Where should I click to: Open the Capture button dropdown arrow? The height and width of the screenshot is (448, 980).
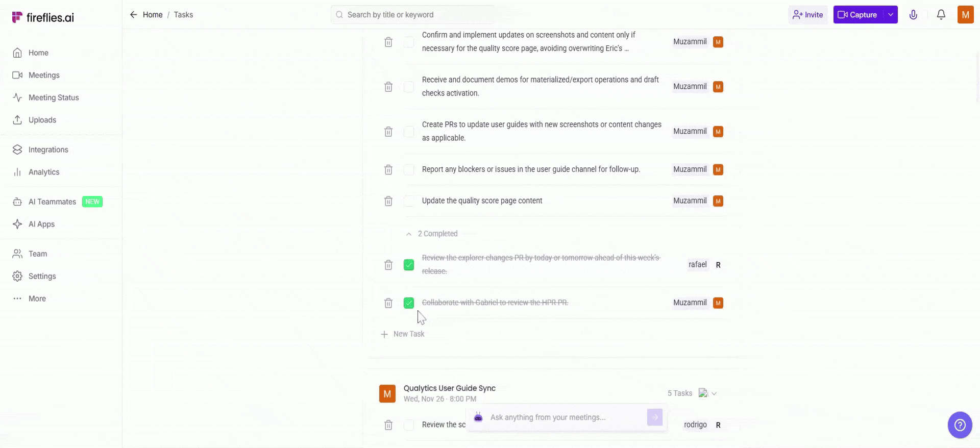(890, 15)
